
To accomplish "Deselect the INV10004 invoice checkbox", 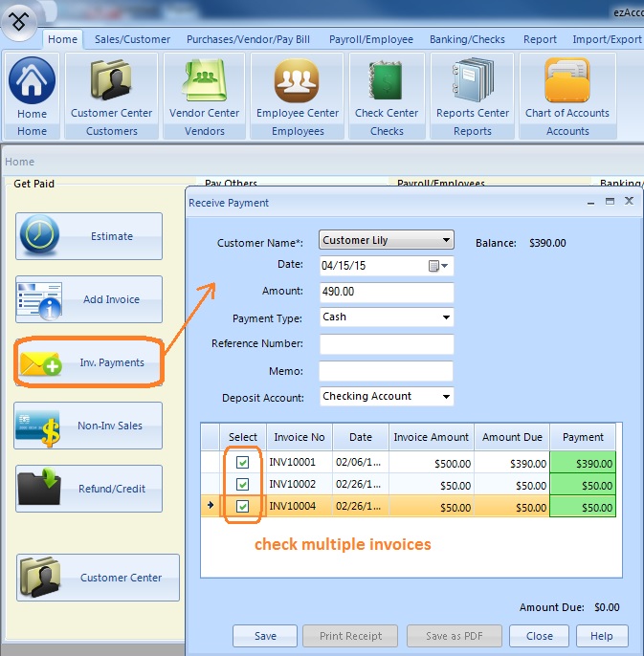I will (x=243, y=507).
